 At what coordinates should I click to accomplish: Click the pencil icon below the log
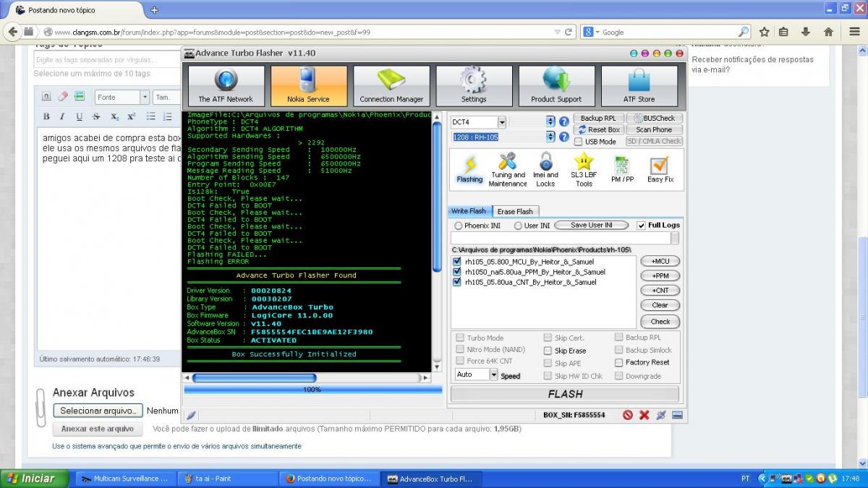pyautogui.click(x=191, y=415)
